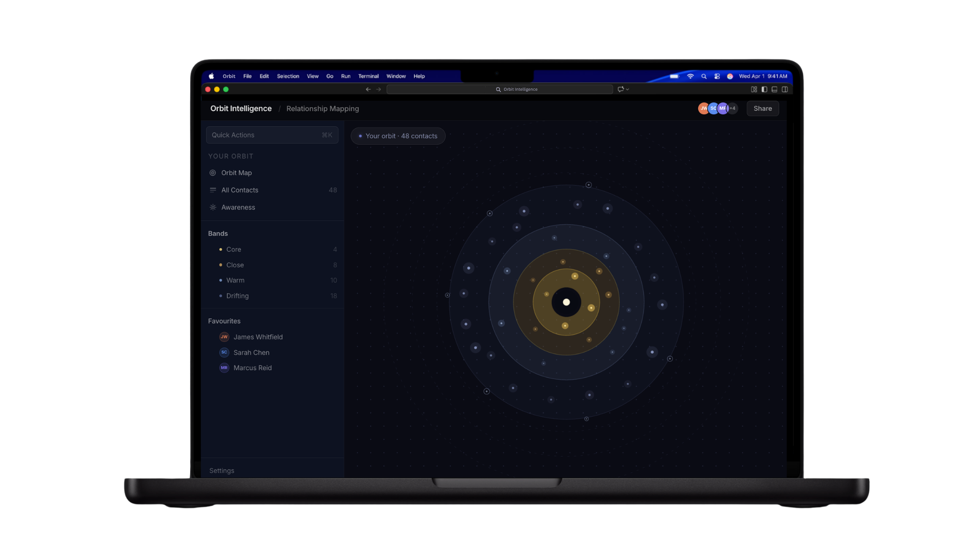Click the white center orbit node
Screen dimensions: 980x551
pyautogui.click(x=566, y=302)
